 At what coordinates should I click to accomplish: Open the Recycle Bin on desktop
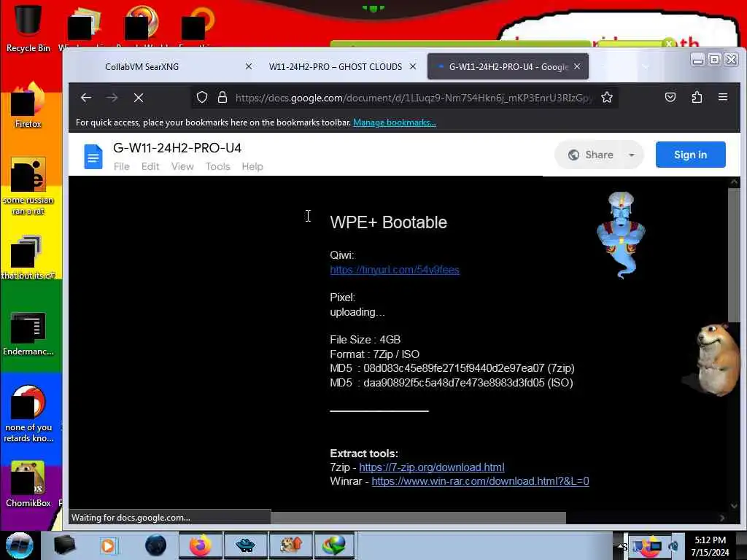click(28, 28)
